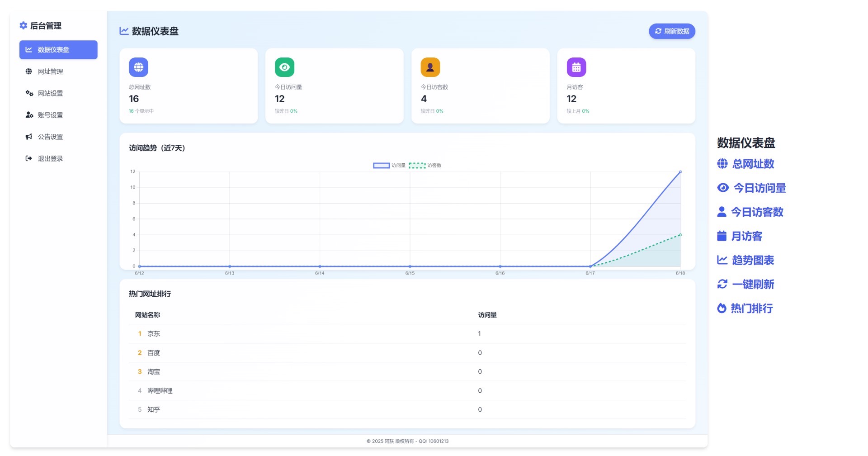The height and width of the screenshot is (456, 868).
Task: Click the 6/18 访问量 data point at 12
Action: tap(680, 172)
